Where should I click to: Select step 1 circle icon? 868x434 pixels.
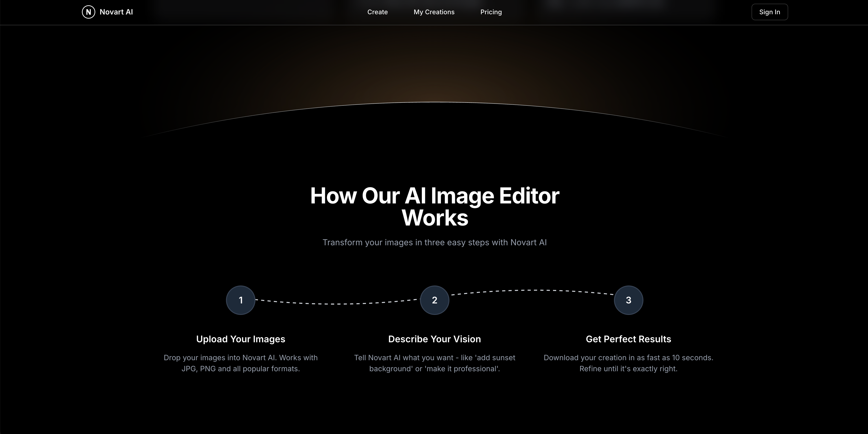pyautogui.click(x=241, y=300)
